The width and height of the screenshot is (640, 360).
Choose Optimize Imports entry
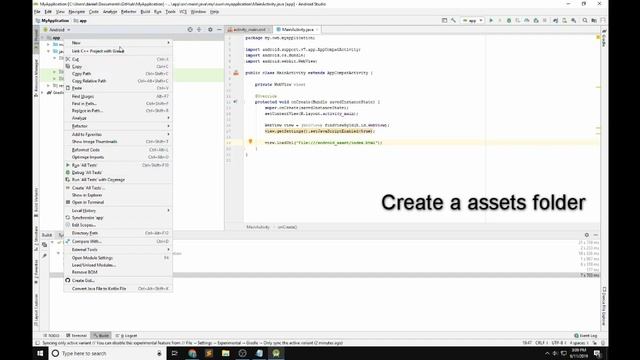coord(118,157)
